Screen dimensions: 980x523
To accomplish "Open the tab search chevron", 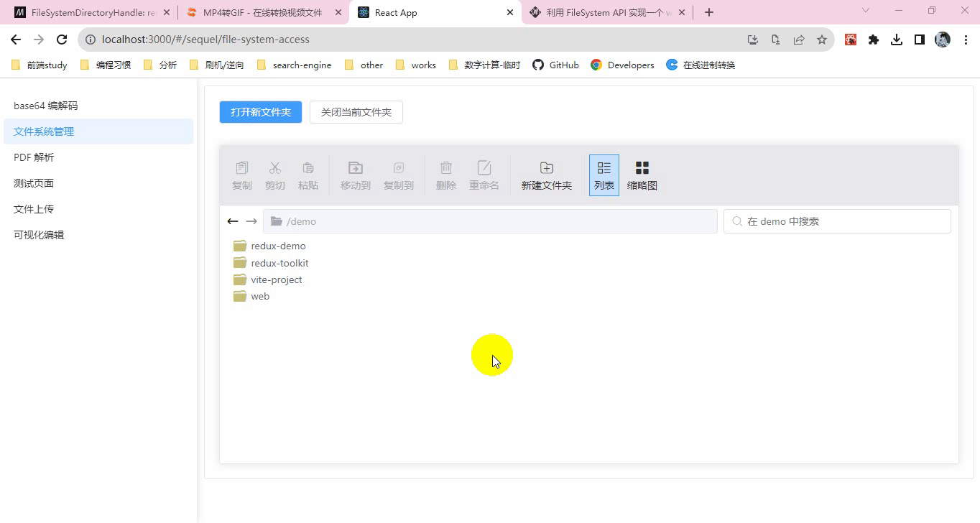I will click(866, 11).
